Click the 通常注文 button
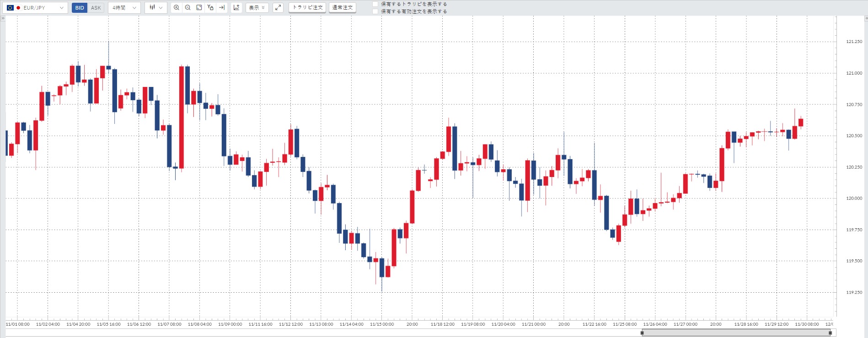 [x=343, y=8]
